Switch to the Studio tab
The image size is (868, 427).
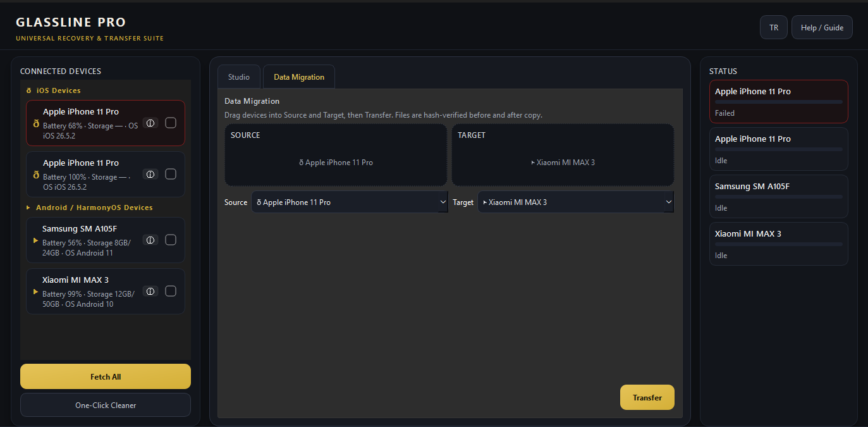(x=239, y=77)
